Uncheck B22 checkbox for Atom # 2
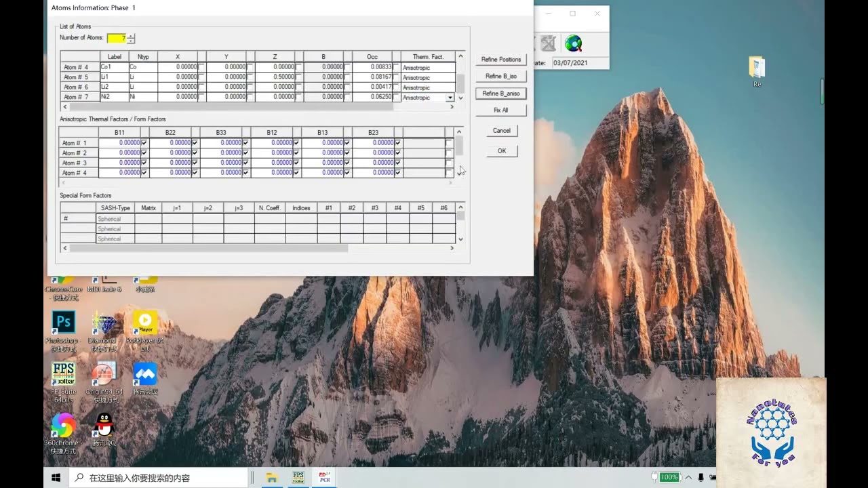868x488 pixels. click(x=195, y=152)
